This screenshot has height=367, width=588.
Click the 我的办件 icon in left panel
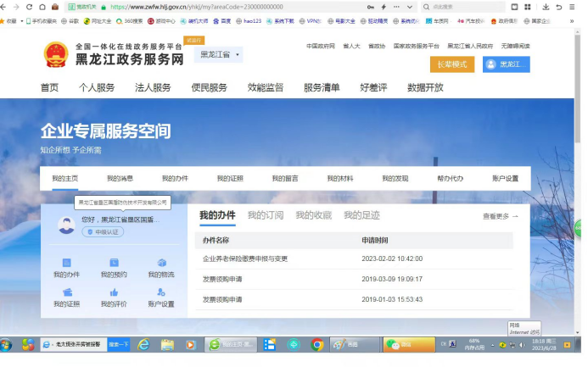(66, 264)
